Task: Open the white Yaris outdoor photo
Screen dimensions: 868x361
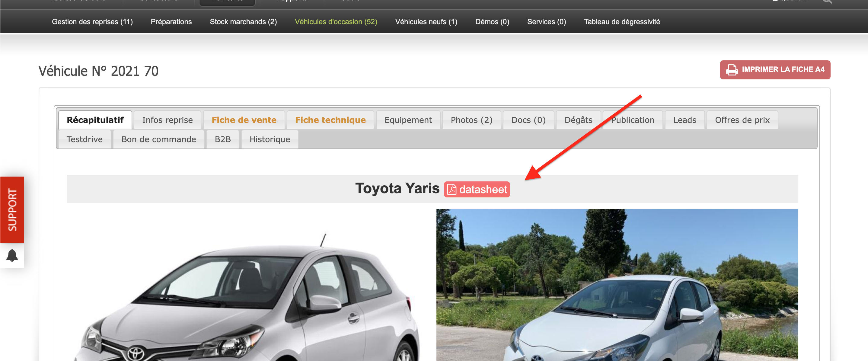Action: click(x=617, y=285)
